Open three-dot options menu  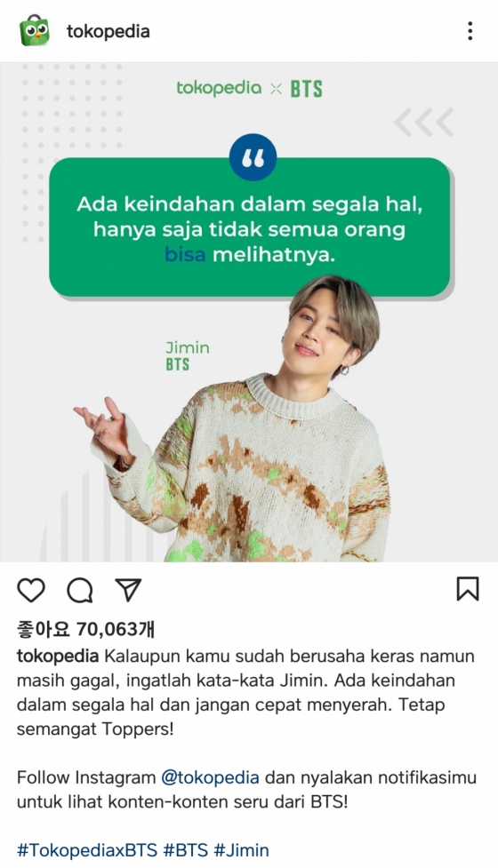(470, 31)
